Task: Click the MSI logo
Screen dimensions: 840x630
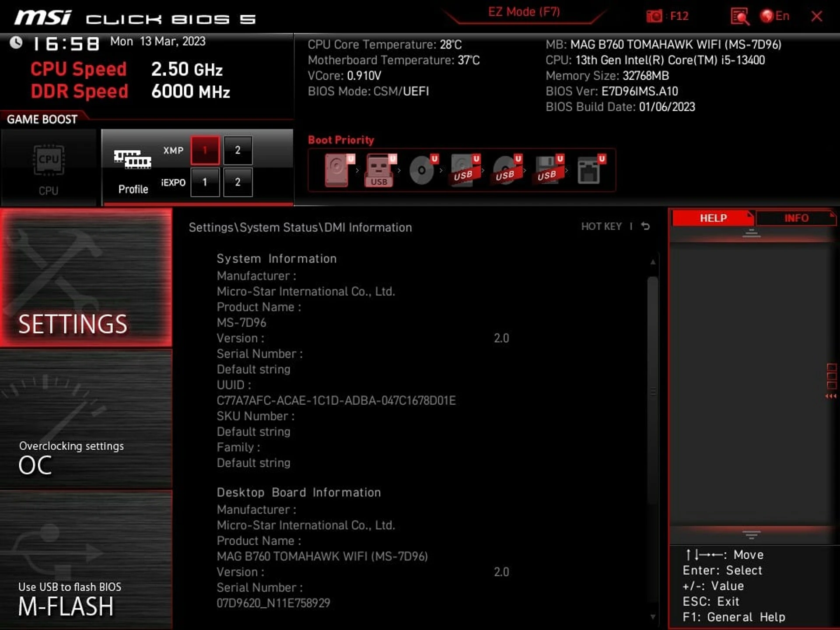Action: pos(42,18)
